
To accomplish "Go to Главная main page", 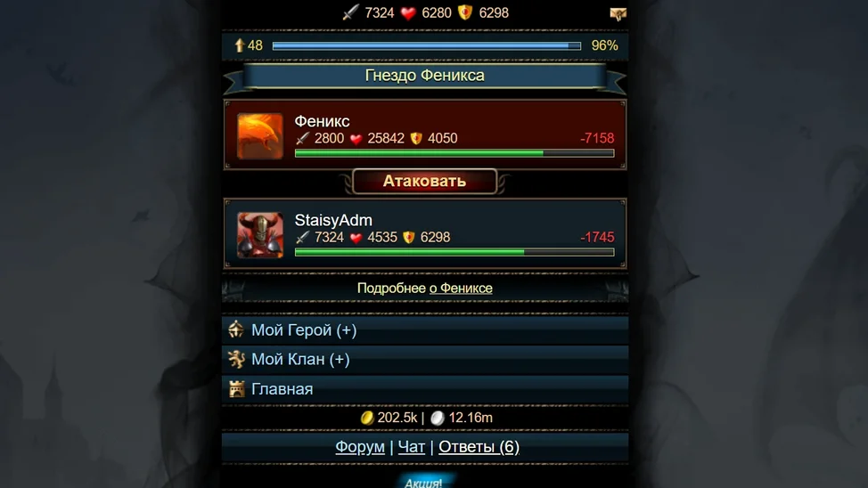I will pyautogui.click(x=424, y=389).
